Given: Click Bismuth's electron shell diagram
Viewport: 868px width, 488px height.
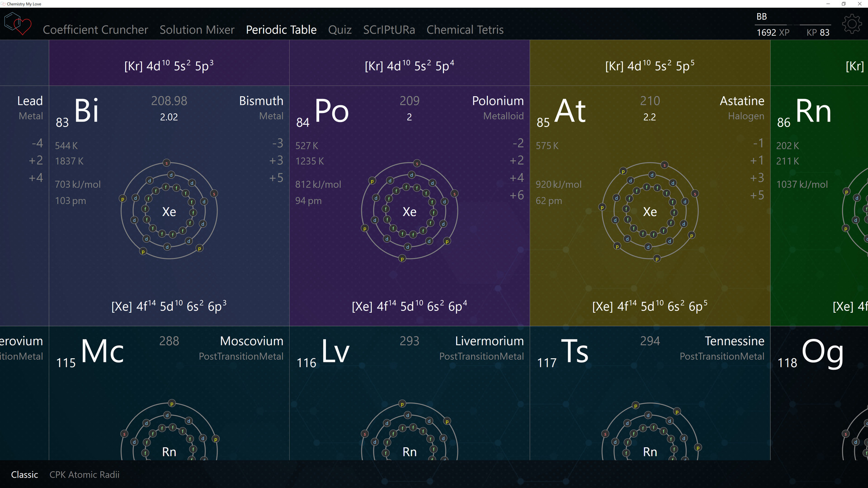Looking at the screenshot, I should [x=169, y=211].
